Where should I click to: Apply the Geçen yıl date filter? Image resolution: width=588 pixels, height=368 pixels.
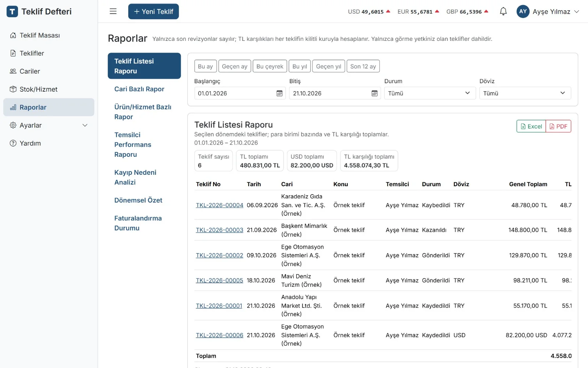click(x=329, y=66)
